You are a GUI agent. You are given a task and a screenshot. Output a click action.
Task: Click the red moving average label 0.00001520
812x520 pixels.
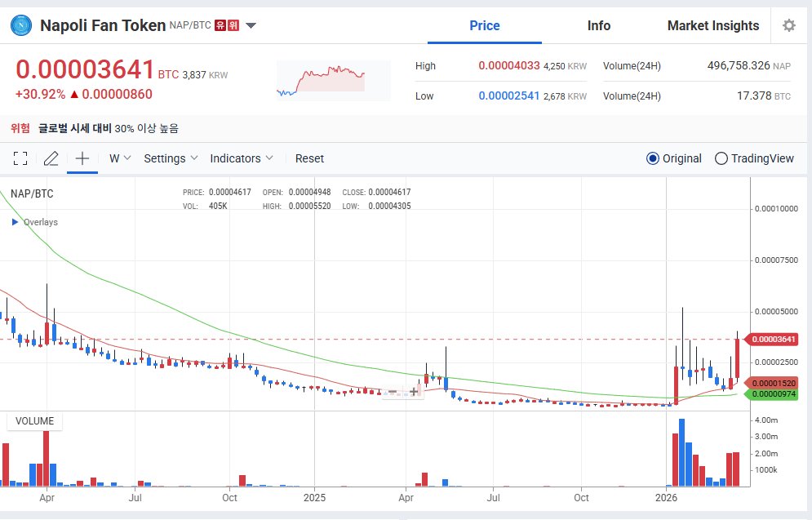[x=772, y=384]
